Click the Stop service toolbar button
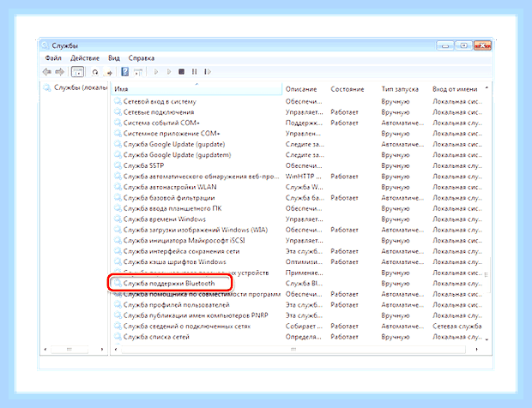 point(182,72)
